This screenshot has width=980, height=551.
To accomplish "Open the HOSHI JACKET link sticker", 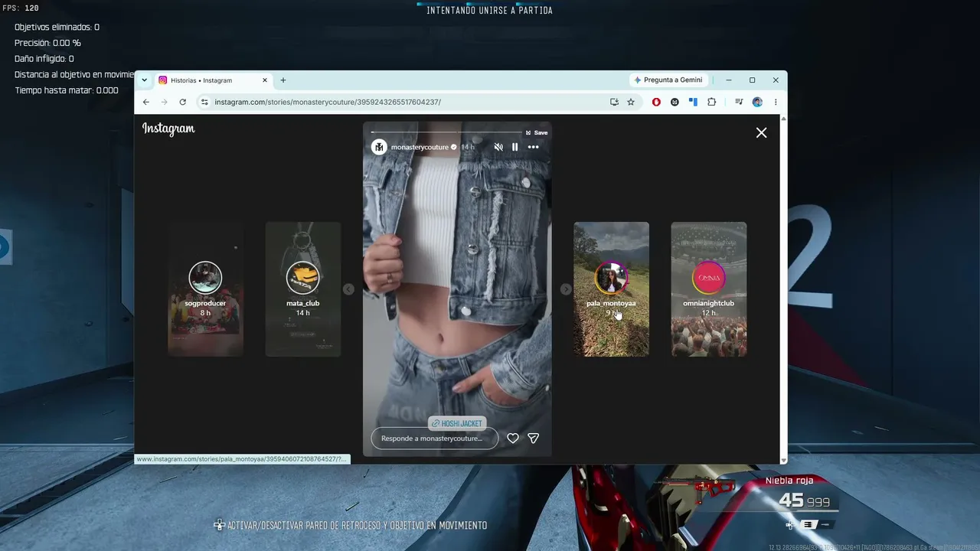I will click(x=457, y=423).
